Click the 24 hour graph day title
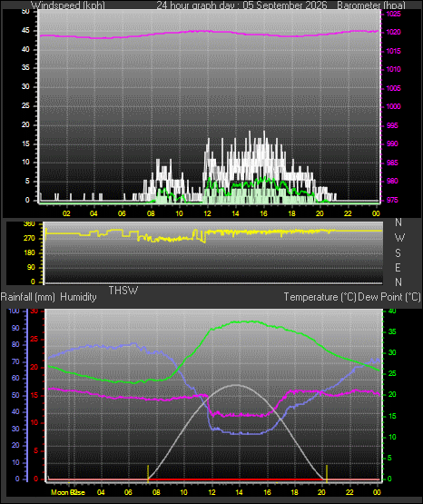Image resolution: width=423 pixels, height=504 pixels. pyautogui.click(x=241, y=5)
